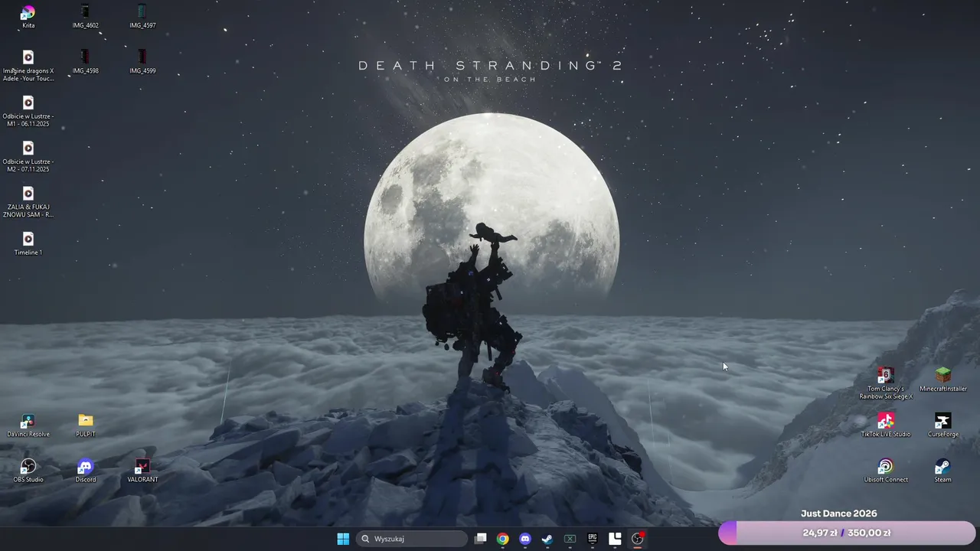Select the CurseForge desktop shortcut
The image size is (980, 551).
(943, 425)
